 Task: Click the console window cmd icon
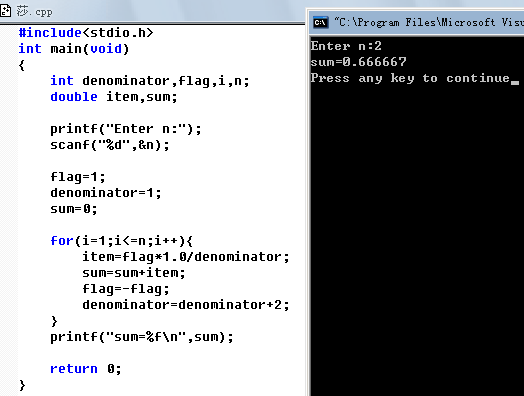click(x=320, y=22)
